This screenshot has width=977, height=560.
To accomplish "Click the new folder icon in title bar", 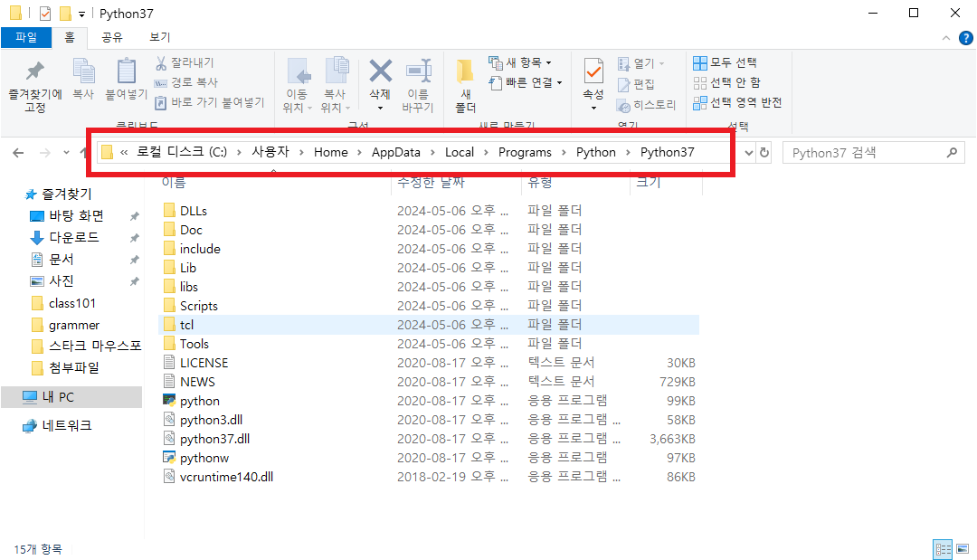I will (x=65, y=13).
